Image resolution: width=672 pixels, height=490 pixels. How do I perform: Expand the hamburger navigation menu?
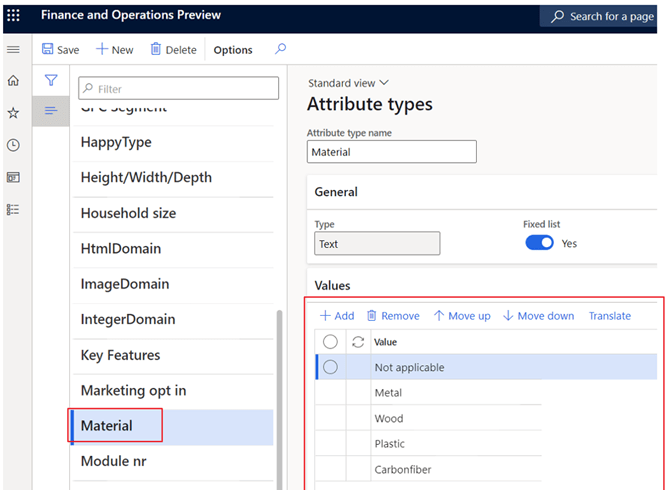pos(13,50)
